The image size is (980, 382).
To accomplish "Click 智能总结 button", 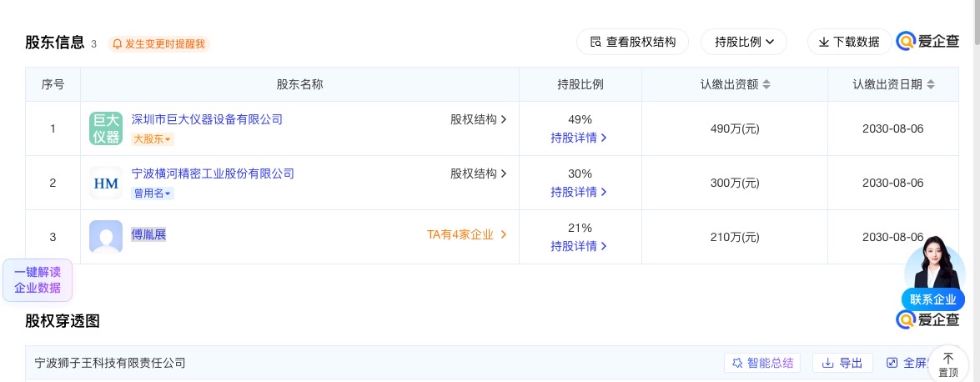I will [762, 363].
